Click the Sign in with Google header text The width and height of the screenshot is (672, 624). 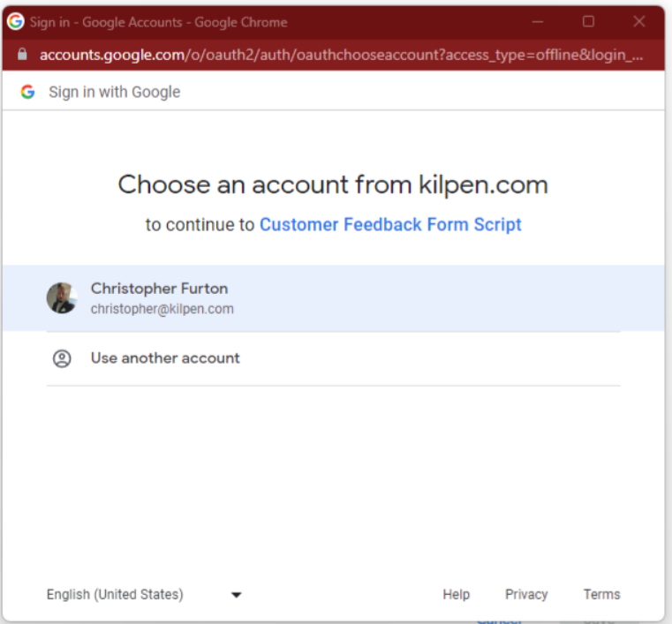click(x=115, y=92)
